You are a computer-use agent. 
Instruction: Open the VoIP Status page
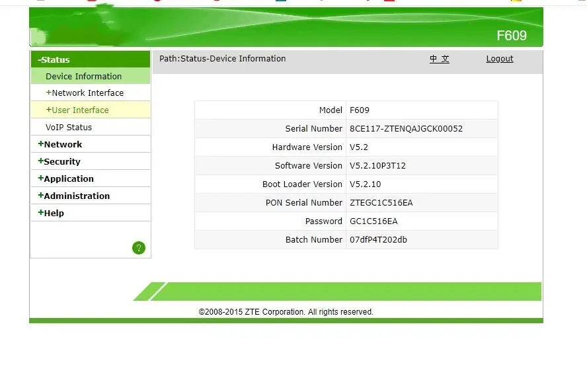(69, 128)
